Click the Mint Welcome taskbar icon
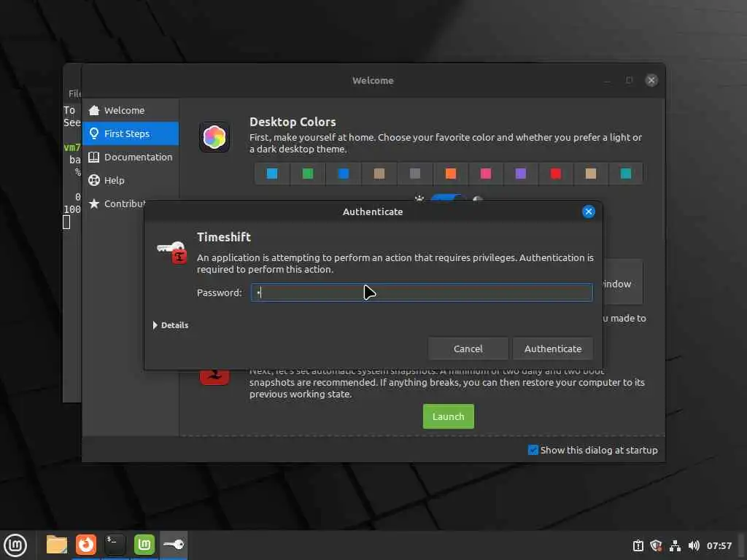 pyautogui.click(x=144, y=545)
